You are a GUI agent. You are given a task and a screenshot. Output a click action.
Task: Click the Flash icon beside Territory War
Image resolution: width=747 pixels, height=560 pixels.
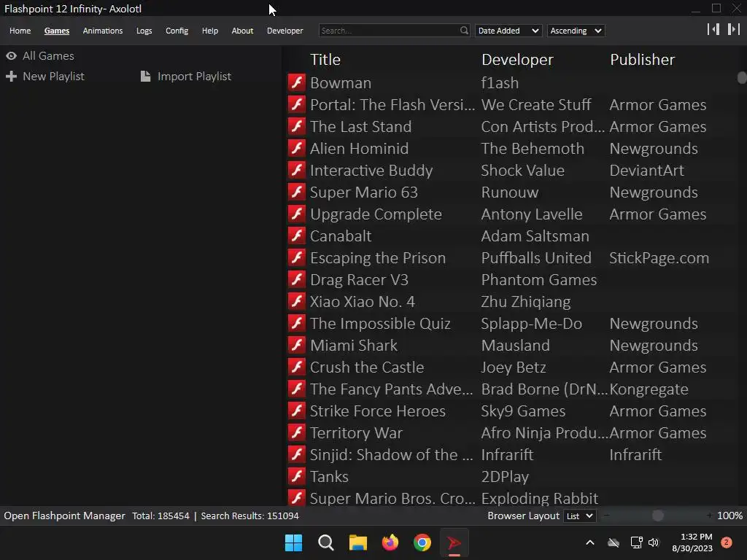pos(296,433)
